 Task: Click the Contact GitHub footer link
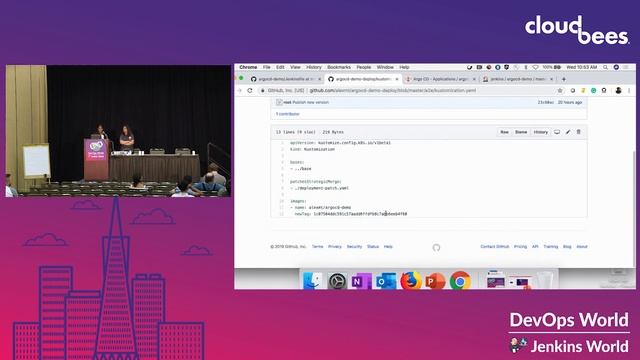(x=495, y=247)
